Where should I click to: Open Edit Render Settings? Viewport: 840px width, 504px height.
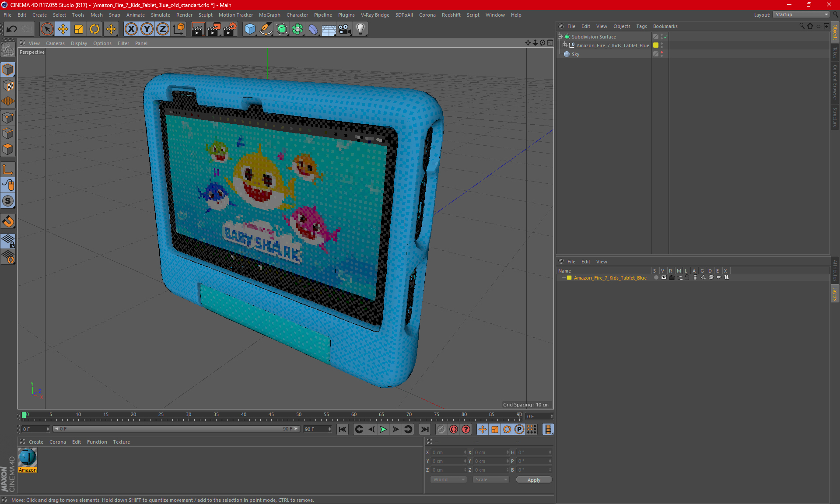[230, 29]
